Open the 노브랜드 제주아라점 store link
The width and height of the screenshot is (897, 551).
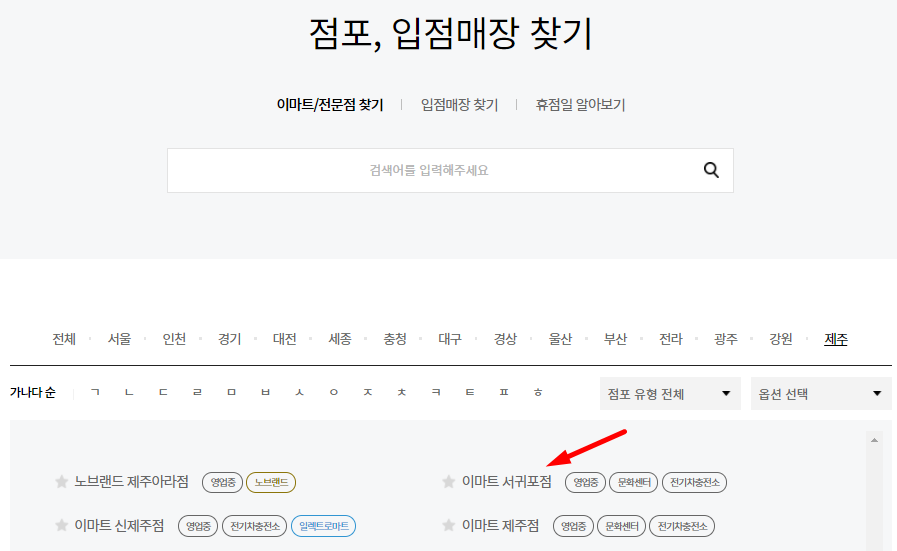click(132, 482)
